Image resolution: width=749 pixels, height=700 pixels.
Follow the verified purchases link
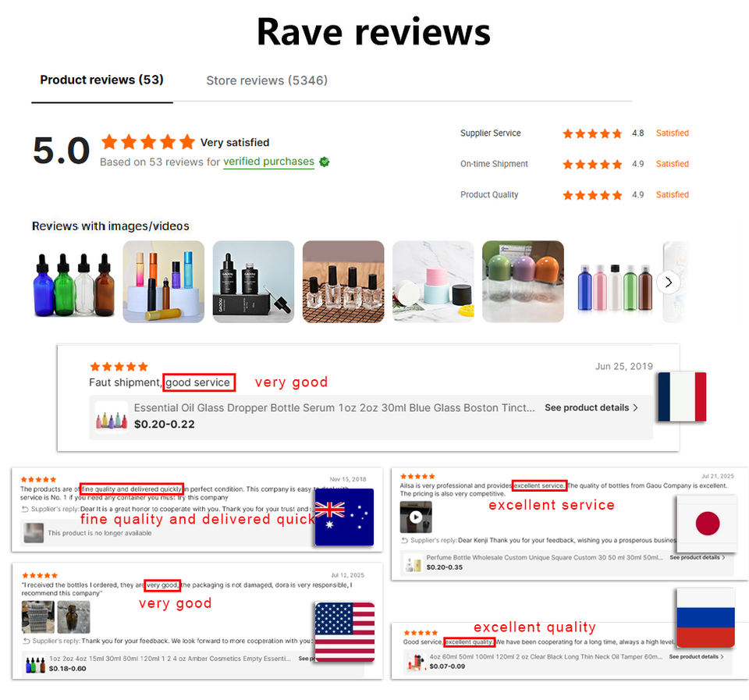click(268, 162)
